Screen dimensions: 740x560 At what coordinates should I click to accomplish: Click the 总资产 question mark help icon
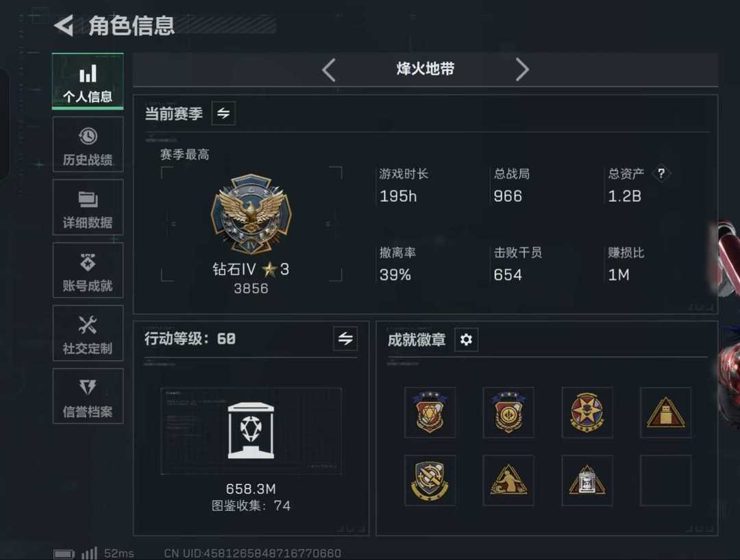pos(661,173)
